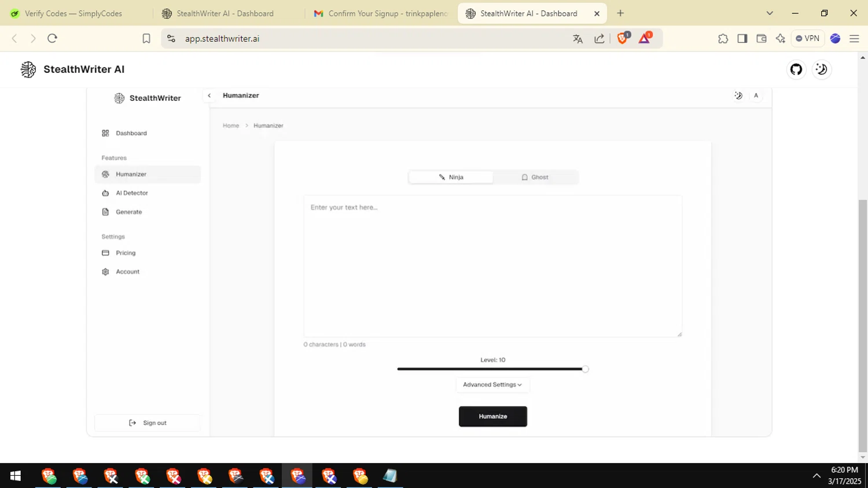
Task: Open the clock and date panel
Action: pos(844,475)
